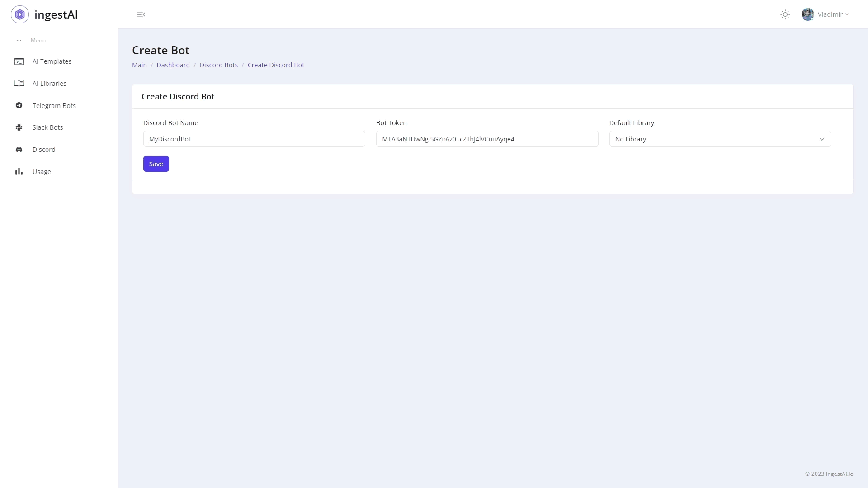Image resolution: width=868 pixels, height=488 pixels.
Task: Click the Slack Bots icon in sidebar
Action: [x=19, y=127]
